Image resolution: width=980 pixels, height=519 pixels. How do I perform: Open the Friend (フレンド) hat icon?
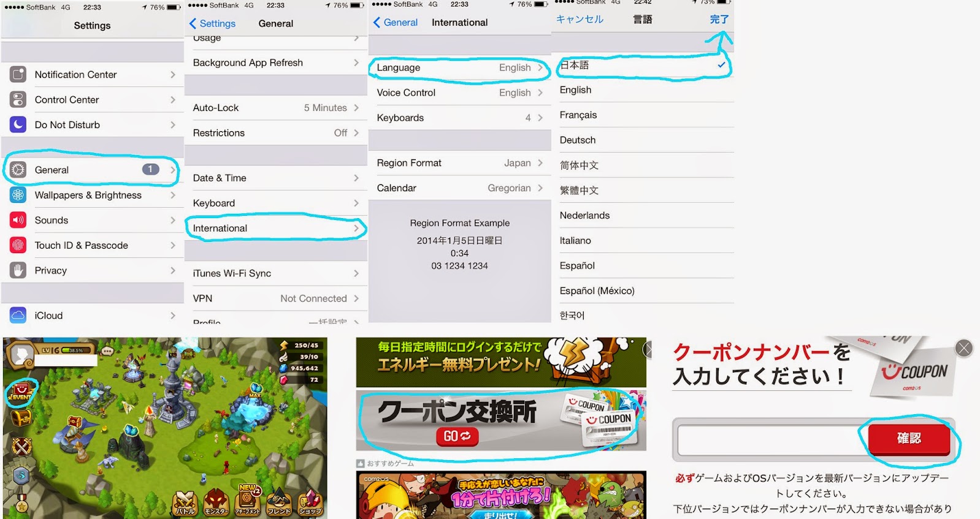[x=279, y=502]
